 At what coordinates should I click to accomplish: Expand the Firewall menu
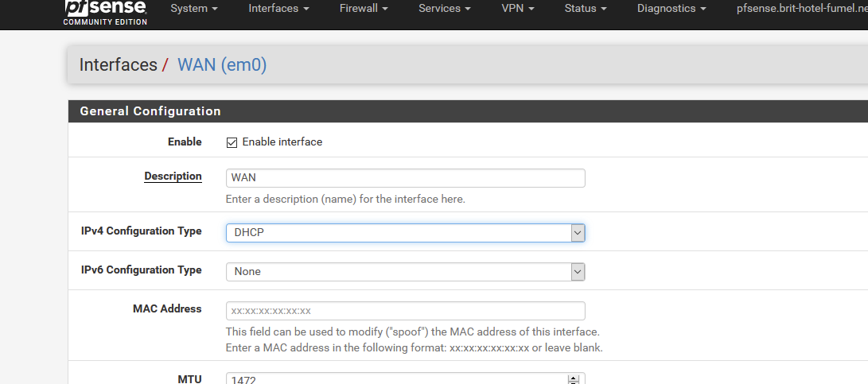364,8
